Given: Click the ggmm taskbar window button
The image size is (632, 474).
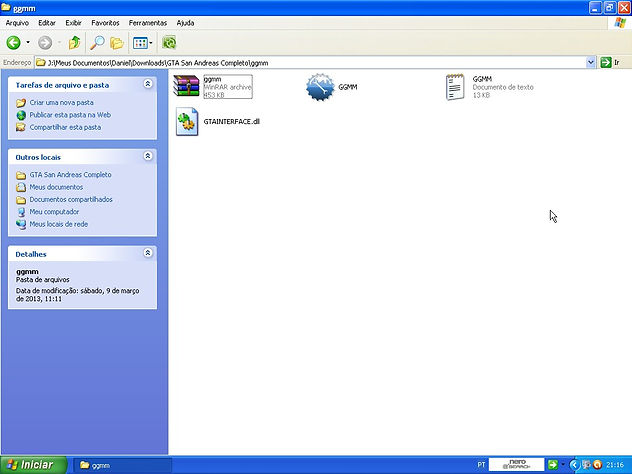Looking at the screenshot, I should tap(123, 466).
